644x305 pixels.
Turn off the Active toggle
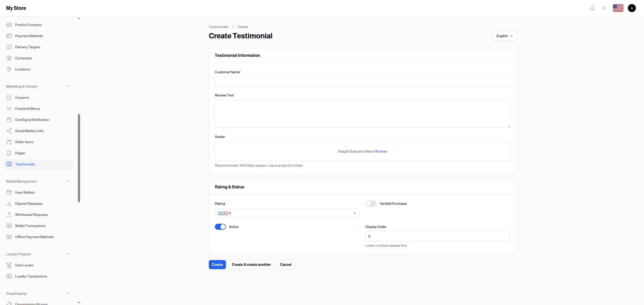(x=220, y=227)
